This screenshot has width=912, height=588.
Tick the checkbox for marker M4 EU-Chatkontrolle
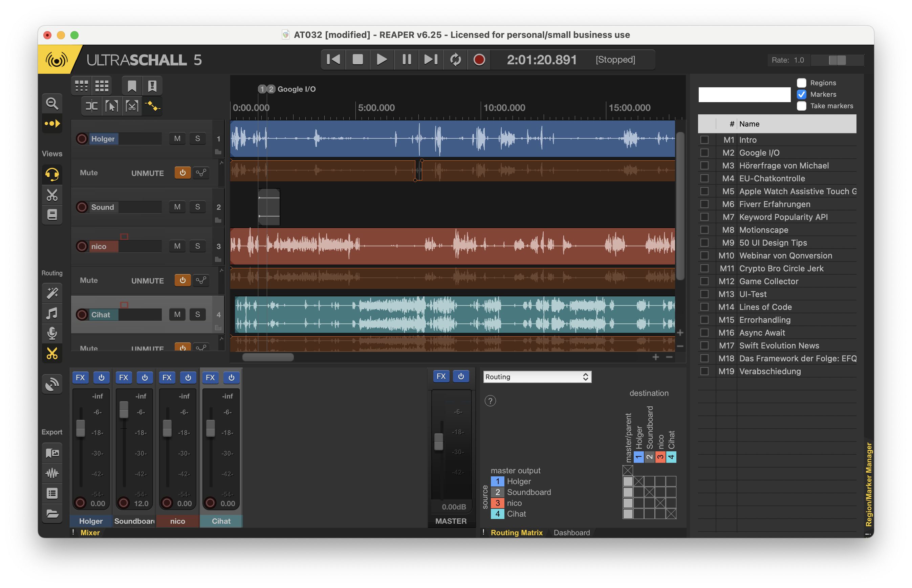(x=704, y=178)
